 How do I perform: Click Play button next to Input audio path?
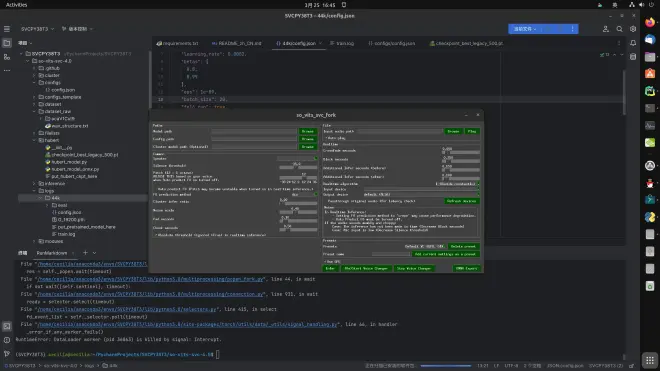tap(472, 131)
